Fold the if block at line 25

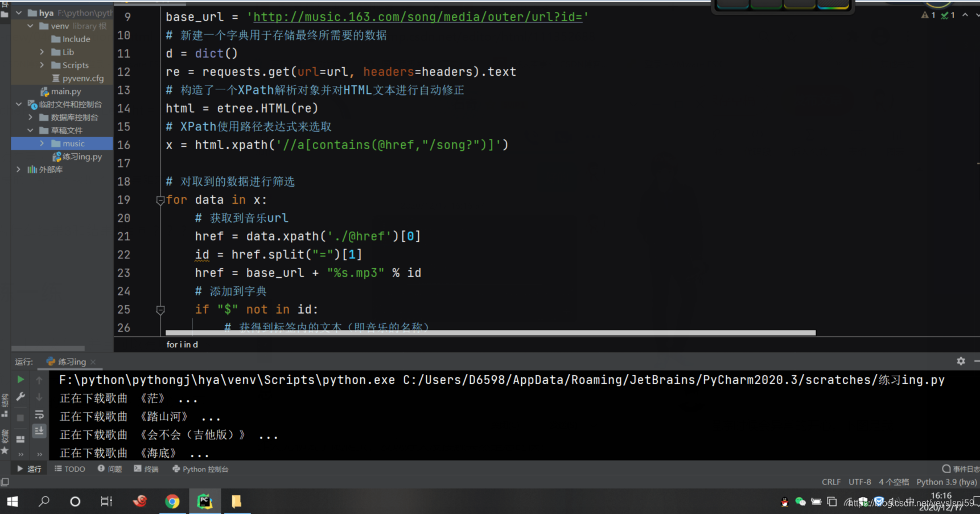point(160,310)
